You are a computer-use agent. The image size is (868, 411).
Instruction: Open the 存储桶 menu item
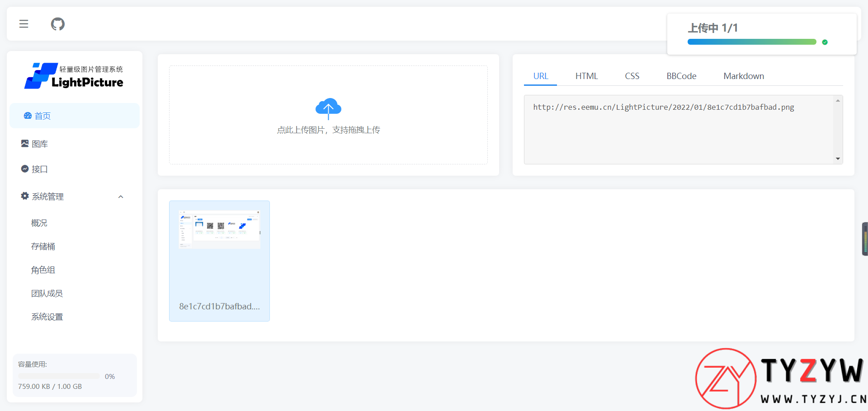point(43,246)
